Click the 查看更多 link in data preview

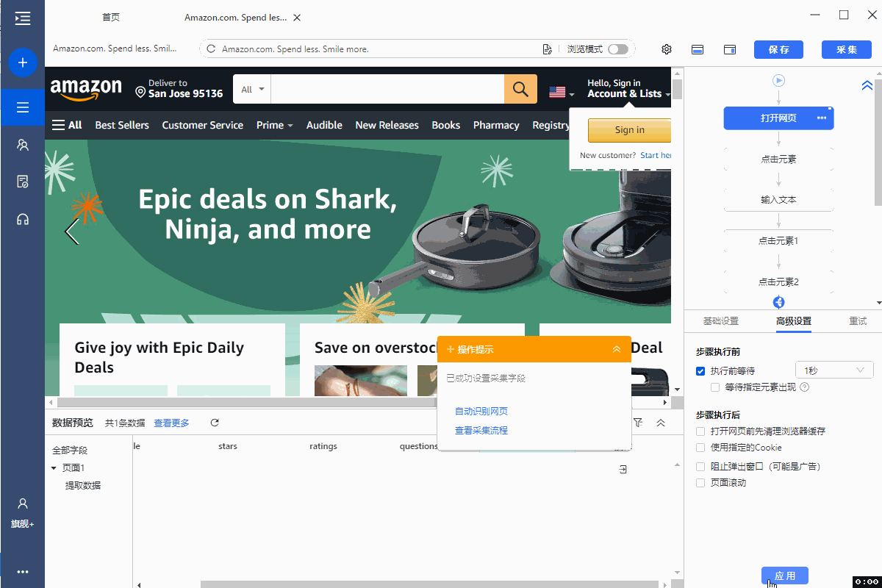pos(171,423)
